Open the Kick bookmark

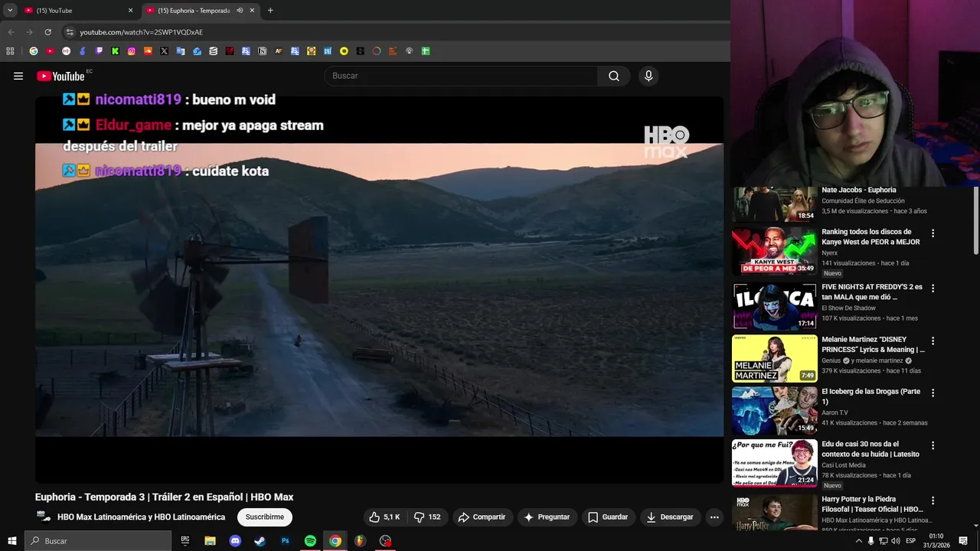(116, 51)
